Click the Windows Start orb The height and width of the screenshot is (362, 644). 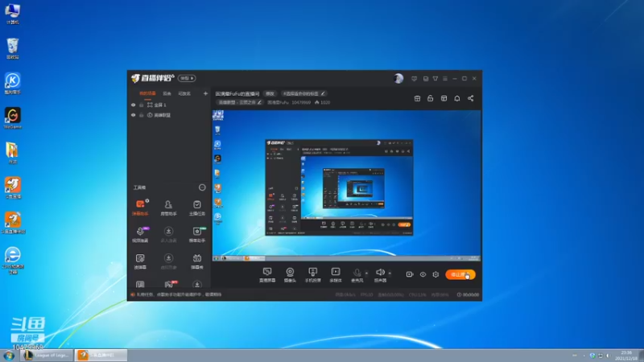pos(9,356)
